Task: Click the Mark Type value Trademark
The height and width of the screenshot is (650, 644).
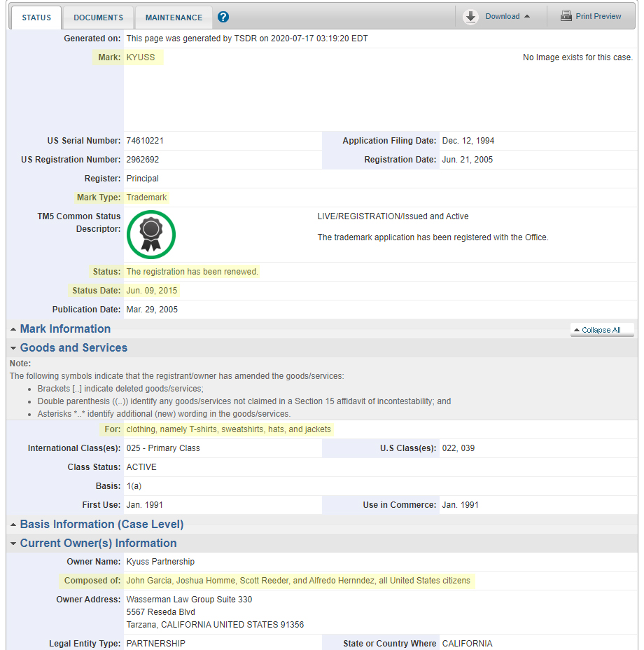Action: point(146,198)
